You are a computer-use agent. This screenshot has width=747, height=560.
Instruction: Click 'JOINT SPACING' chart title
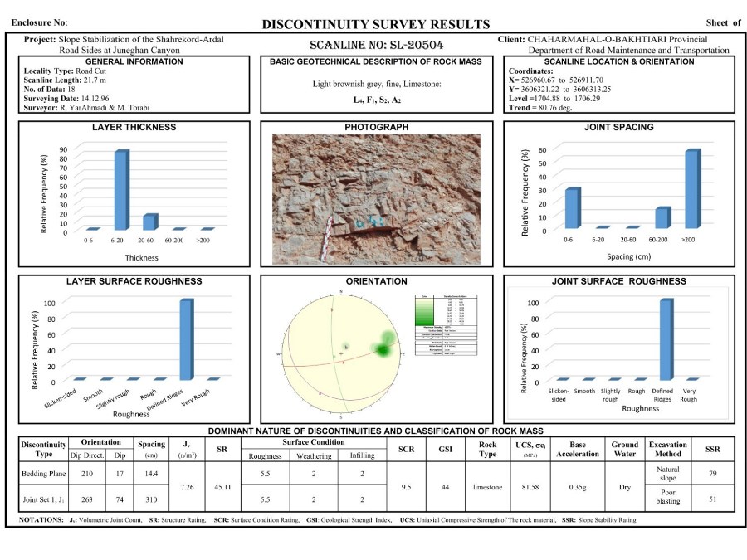point(619,127)
